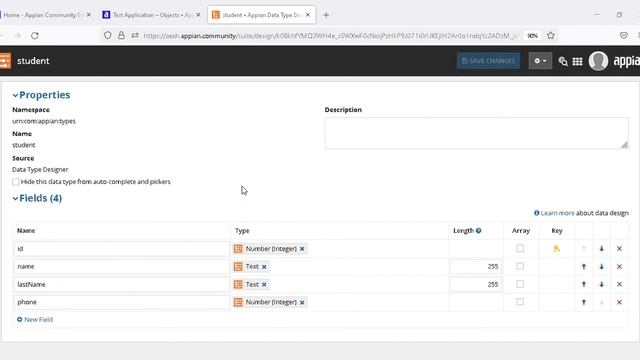Open the user profile avatar
The height and width of the screenshot is (360, 640).
[598, 61]
